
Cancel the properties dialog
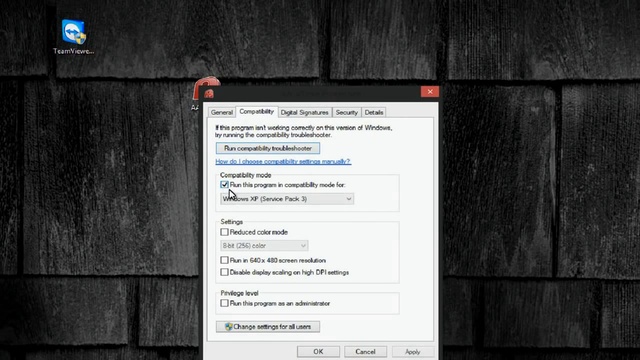click(x=365, y=351)
